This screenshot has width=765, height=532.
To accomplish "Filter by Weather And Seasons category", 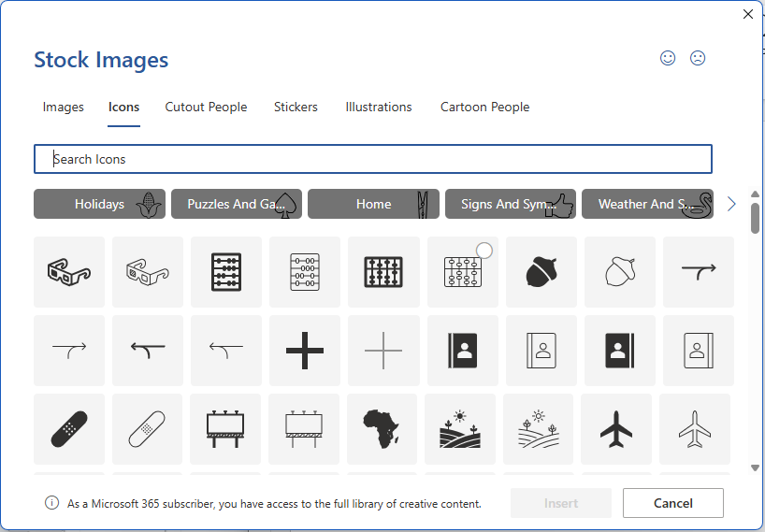I will point(647,204).
